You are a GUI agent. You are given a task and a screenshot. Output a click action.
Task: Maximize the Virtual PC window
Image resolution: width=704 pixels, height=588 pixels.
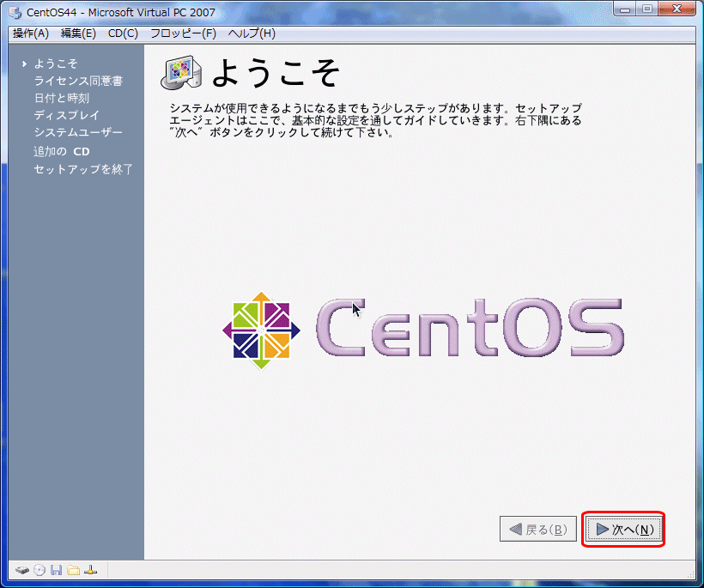[647, 9]
